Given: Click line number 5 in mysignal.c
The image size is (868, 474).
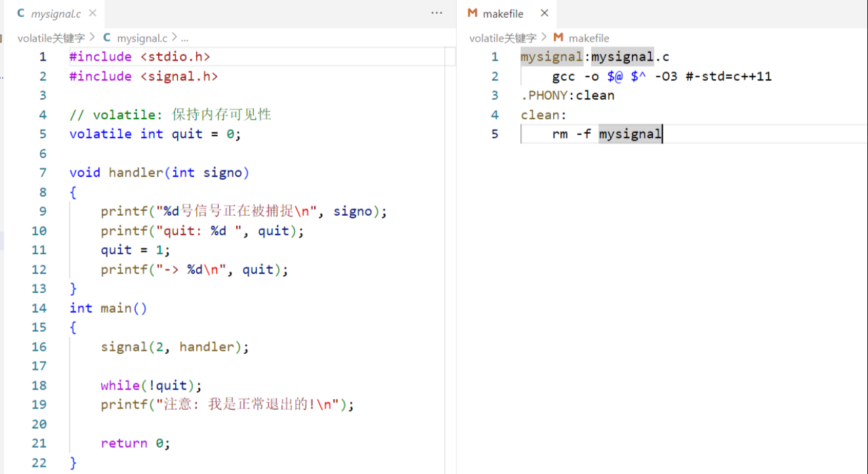Looking at the screenshot, I should [43, 134].
